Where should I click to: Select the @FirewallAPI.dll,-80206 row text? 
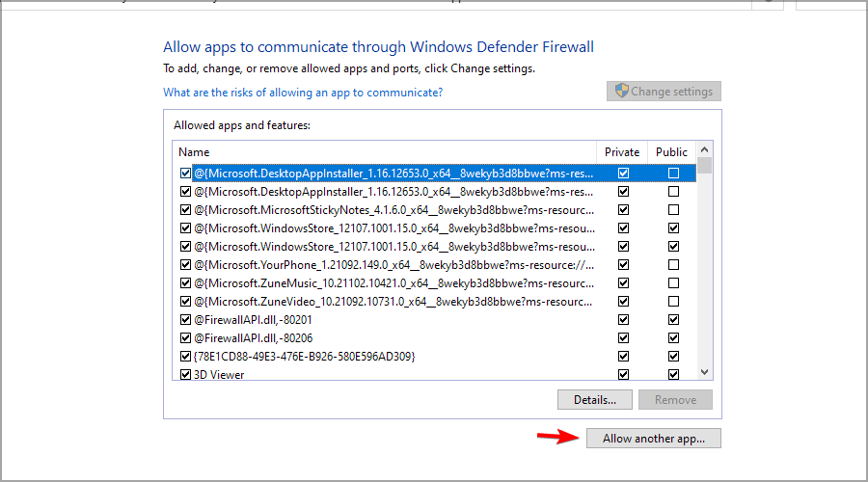click(x=253, y=337)
